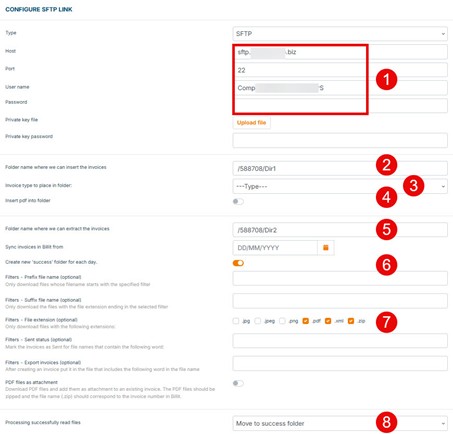Uncheck the .xml extension checkbox
Image resolution: width=453 pixels, height=434 pixels.
pyautogui.click(x=328, y=321)
